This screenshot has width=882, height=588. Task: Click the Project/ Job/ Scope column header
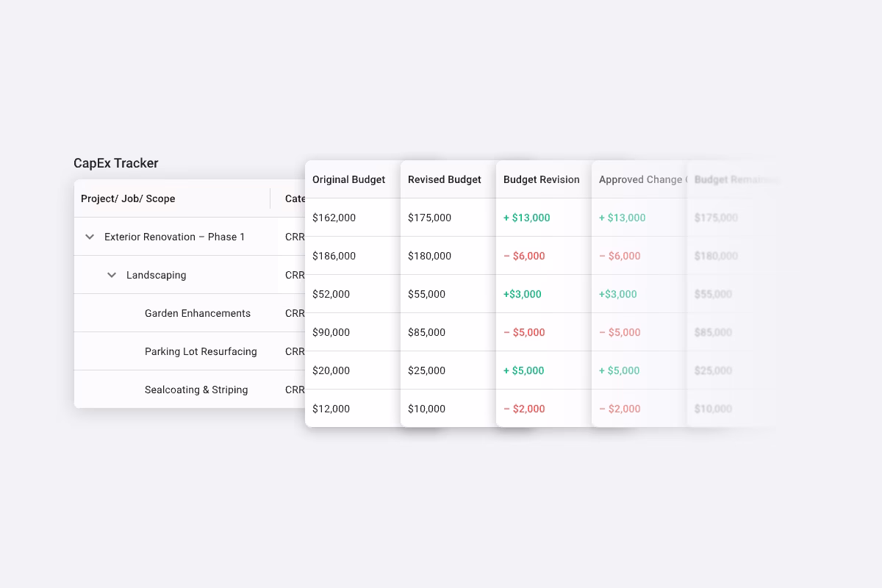coord(128,198)
